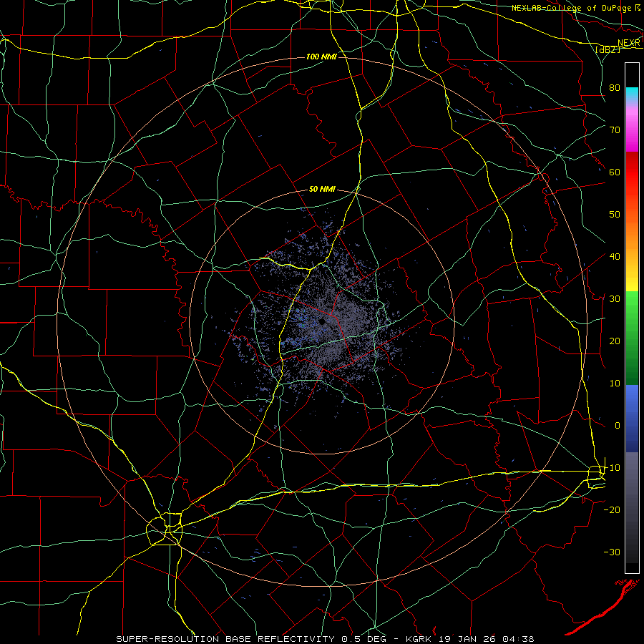This screenshot has width=644, height=644.
Task: Click the 60 value on the dBZ scale
Action: pyautogui.click(x=615, y=172)
